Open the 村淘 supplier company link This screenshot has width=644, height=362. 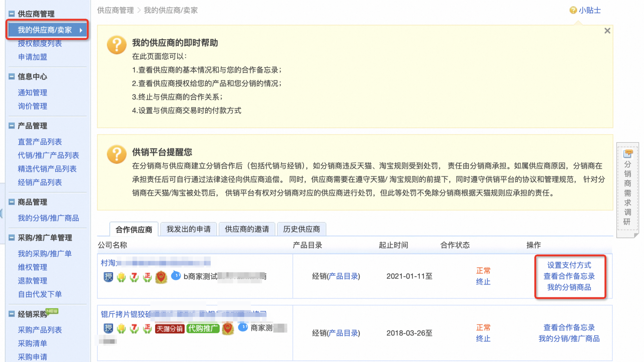coord(156,263)
